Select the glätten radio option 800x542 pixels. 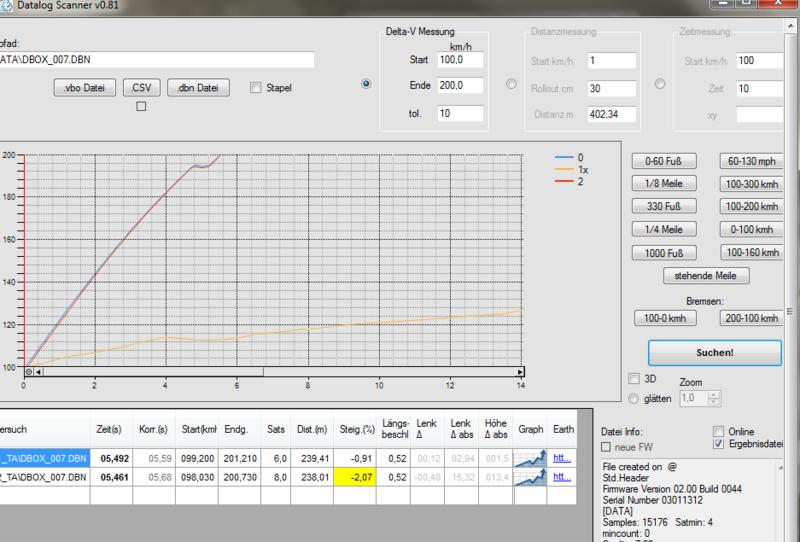[632, 399]
